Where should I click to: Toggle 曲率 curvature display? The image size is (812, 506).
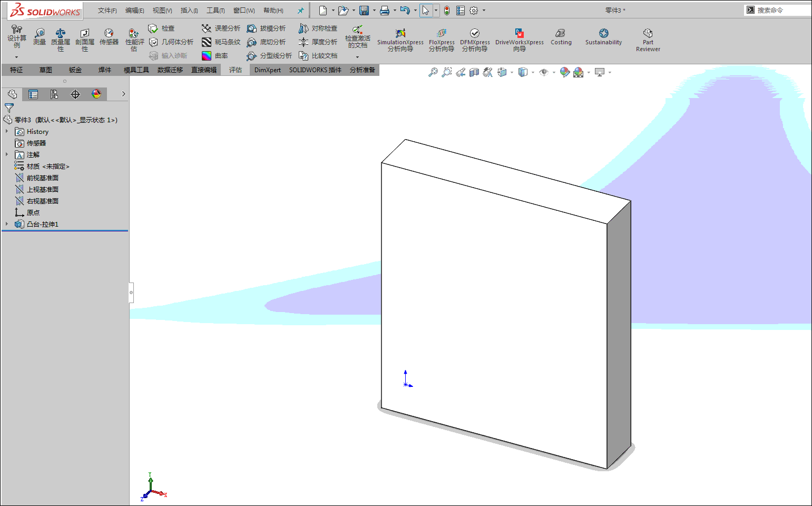coord(215,56)
